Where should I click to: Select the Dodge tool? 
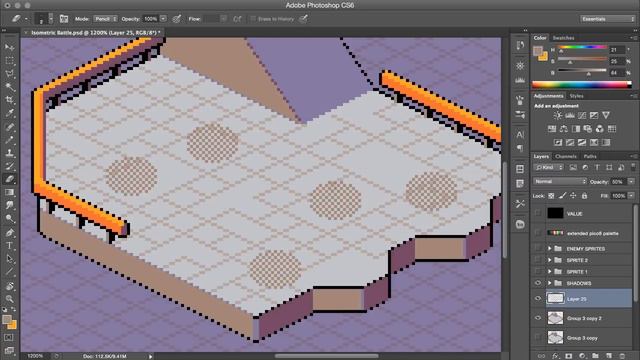coord(9,219)
